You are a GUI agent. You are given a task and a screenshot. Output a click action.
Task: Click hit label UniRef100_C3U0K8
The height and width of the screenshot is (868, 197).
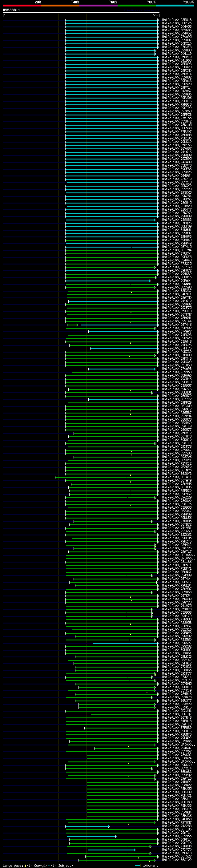(x=177, y=67)
